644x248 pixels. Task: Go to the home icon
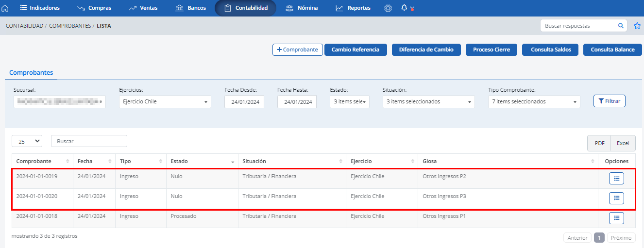point(5,8)
